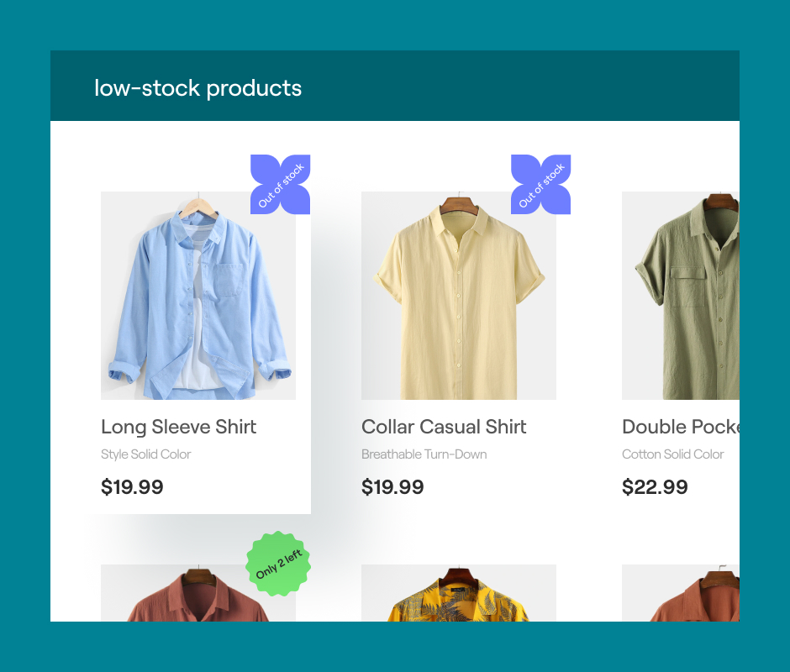Click the Style Solid Color subtitle

tap(145, 454)
